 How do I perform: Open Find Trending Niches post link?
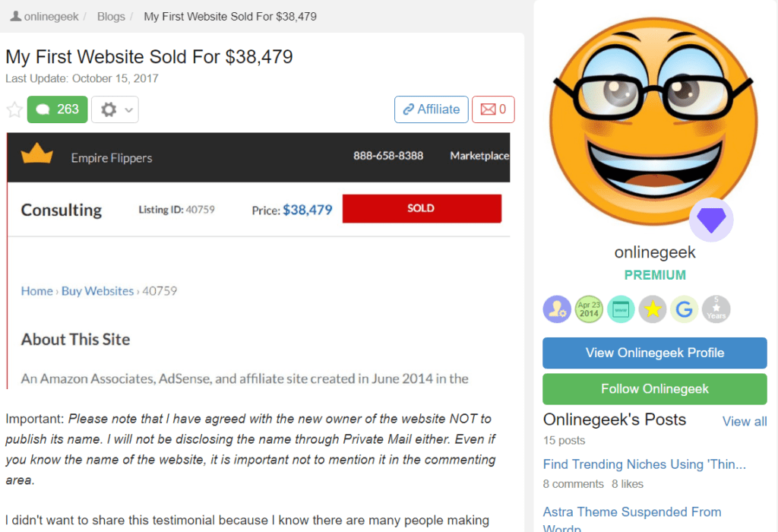(644, 464)
